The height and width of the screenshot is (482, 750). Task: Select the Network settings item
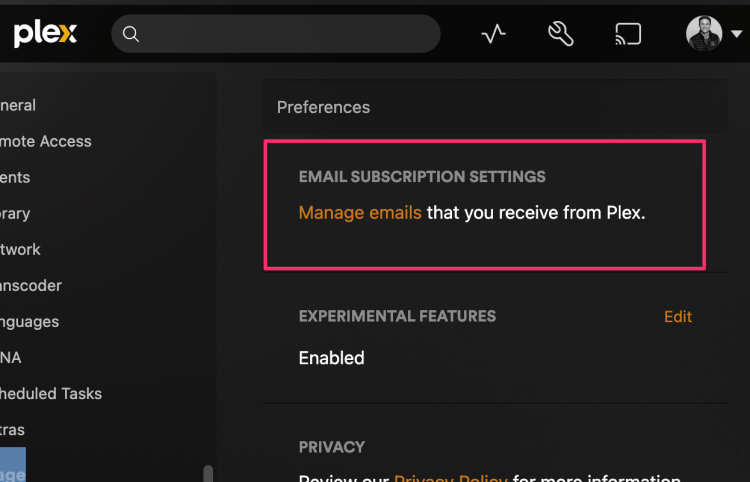pos(20,249)
